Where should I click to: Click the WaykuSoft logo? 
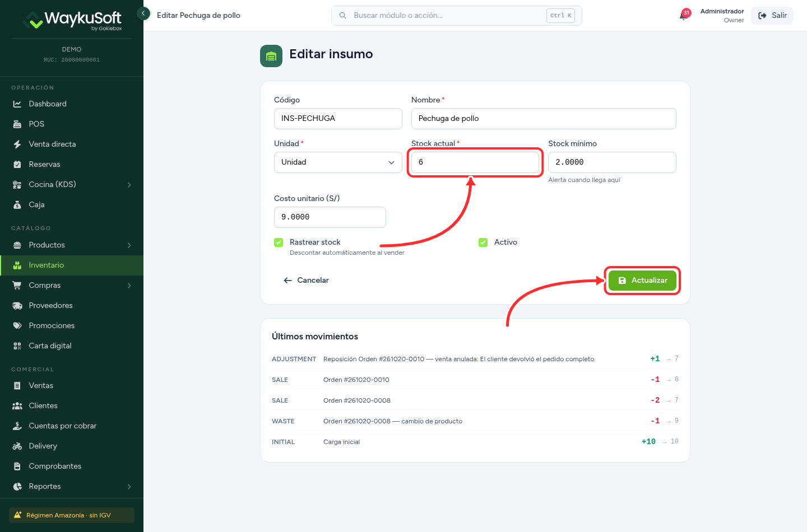pyautogui.click(x=72, y=20)
